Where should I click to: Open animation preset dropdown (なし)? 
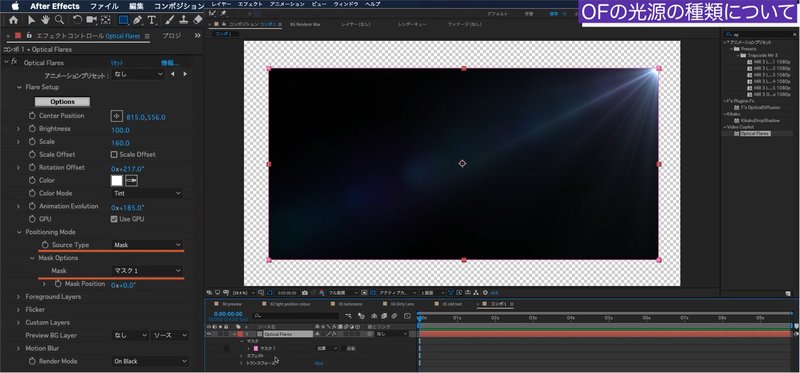(x=138, y=74)
